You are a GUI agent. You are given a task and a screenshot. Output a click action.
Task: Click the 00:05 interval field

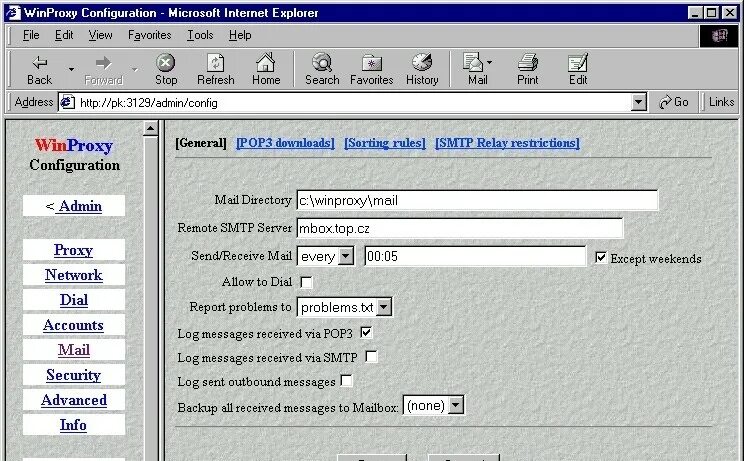475,257
